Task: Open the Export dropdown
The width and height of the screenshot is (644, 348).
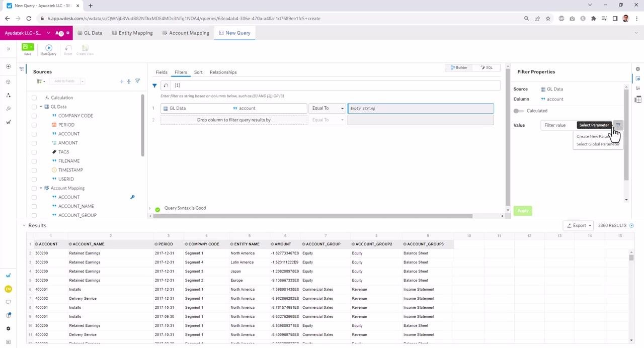Action: [x=578, y=226]
